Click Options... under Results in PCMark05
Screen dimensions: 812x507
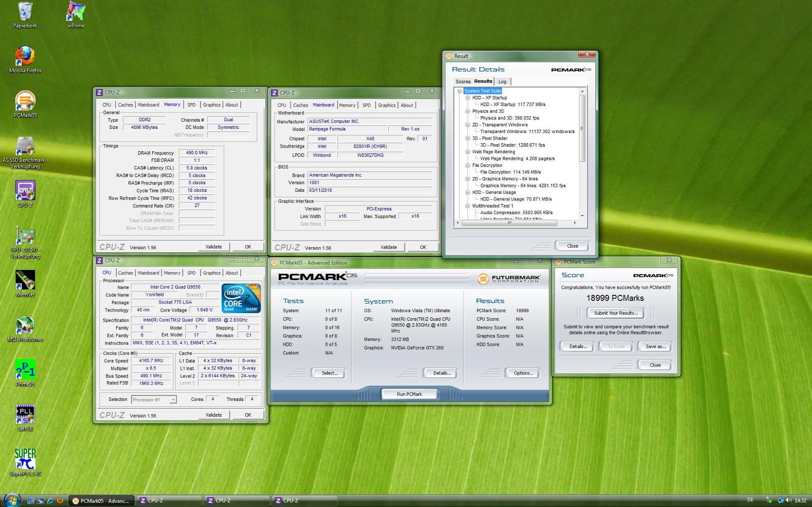click(524, 373)
